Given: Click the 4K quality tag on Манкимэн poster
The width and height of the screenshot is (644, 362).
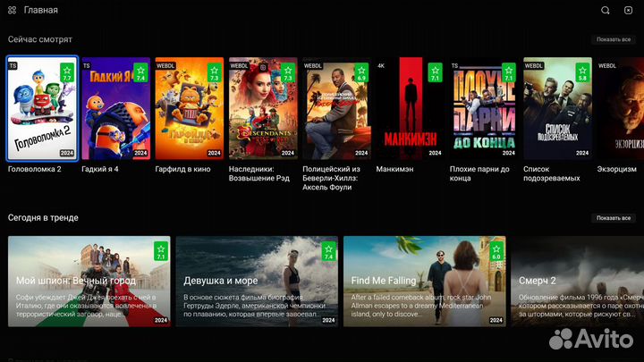Looking at the screenshot, I should click(x=381, y=65).
